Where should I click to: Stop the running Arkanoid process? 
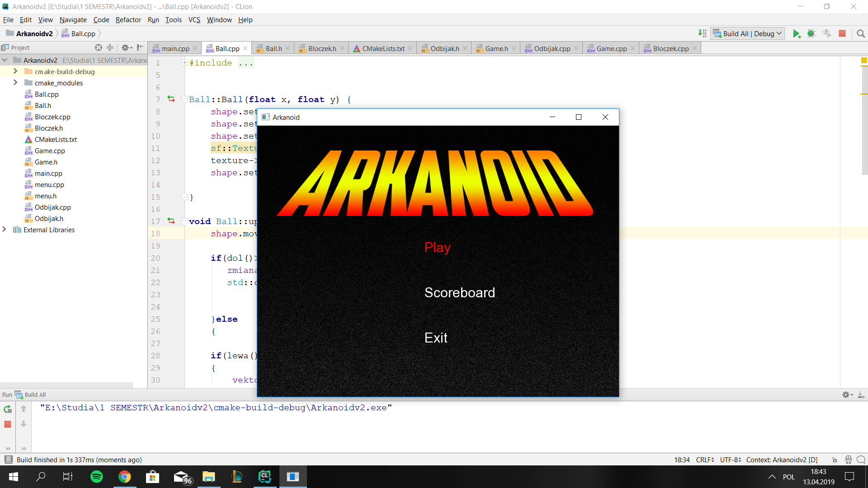pos(842,33)
